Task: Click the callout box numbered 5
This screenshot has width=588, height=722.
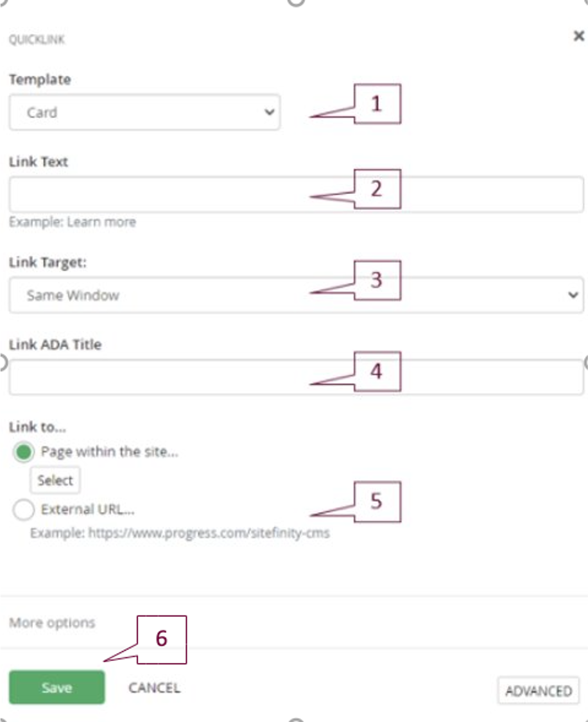Action: (377, 501)
